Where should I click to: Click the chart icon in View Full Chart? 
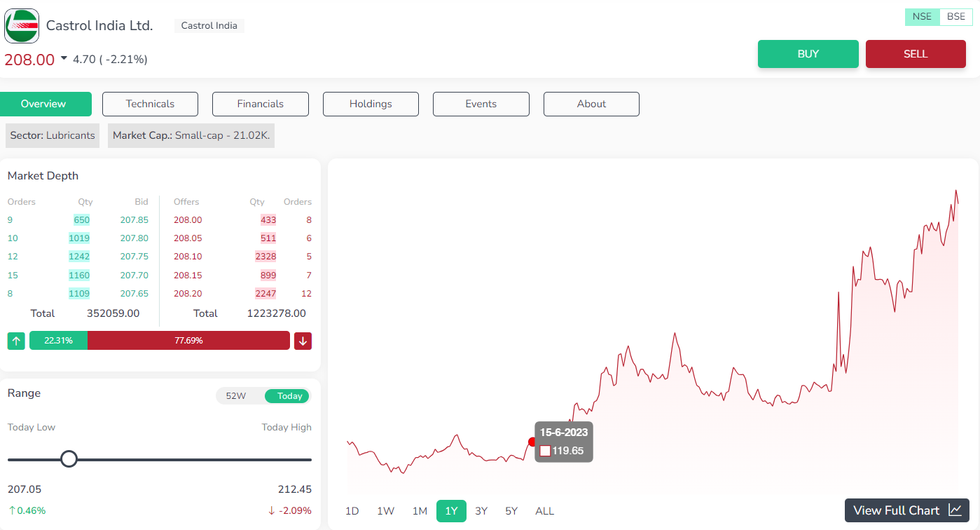955,510
